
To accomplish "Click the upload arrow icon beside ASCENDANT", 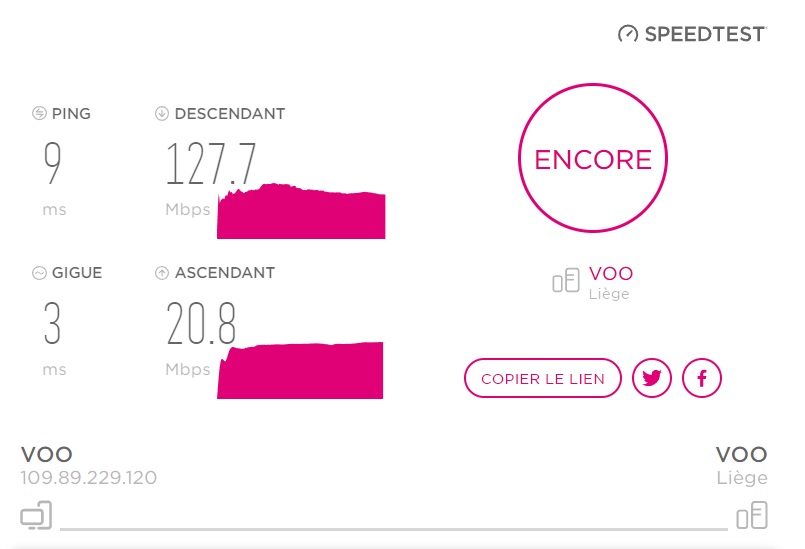I will coord(162,273).
